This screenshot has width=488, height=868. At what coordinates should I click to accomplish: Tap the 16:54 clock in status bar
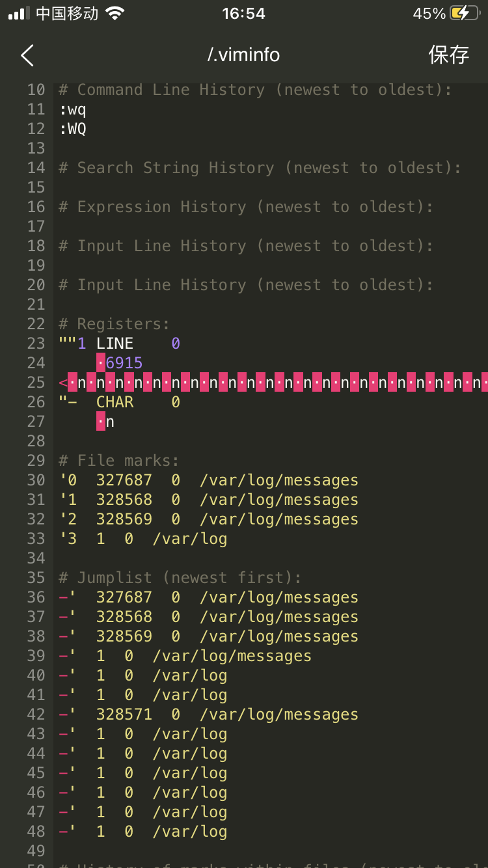(243, 14)
